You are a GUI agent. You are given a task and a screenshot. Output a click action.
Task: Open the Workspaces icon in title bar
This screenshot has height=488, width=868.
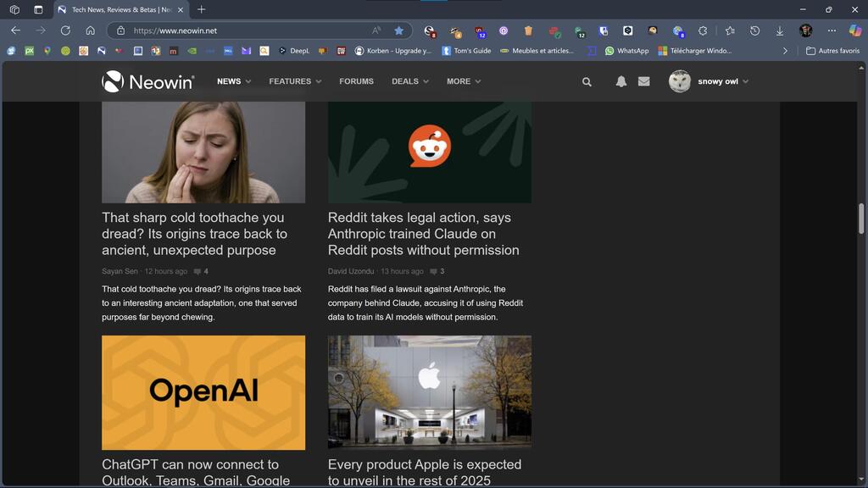14,9
